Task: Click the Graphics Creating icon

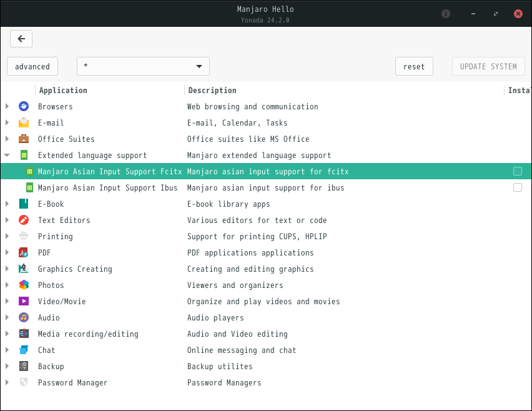Action: point(24,269)
